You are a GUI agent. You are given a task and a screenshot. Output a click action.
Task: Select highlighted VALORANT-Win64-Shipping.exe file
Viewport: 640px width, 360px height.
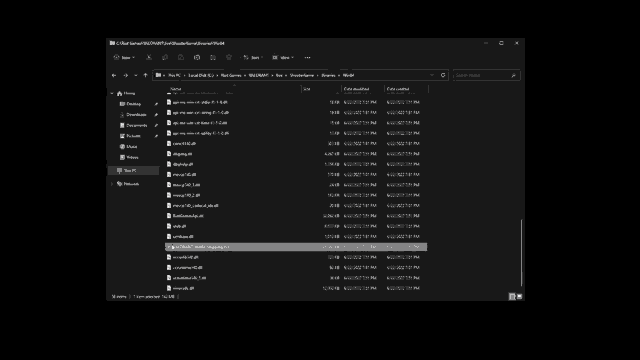click(x=296, y=247)
